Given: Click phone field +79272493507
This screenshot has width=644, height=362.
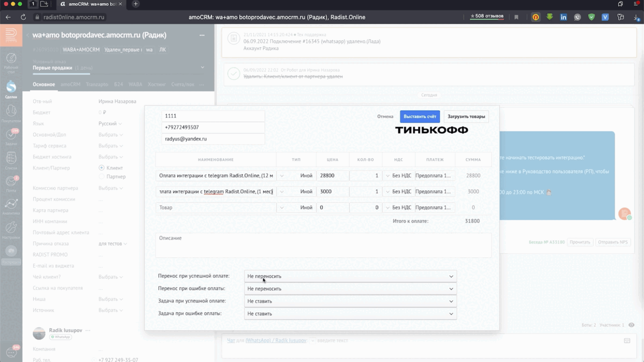Looking at the screenshot, I should pos(213,128).
